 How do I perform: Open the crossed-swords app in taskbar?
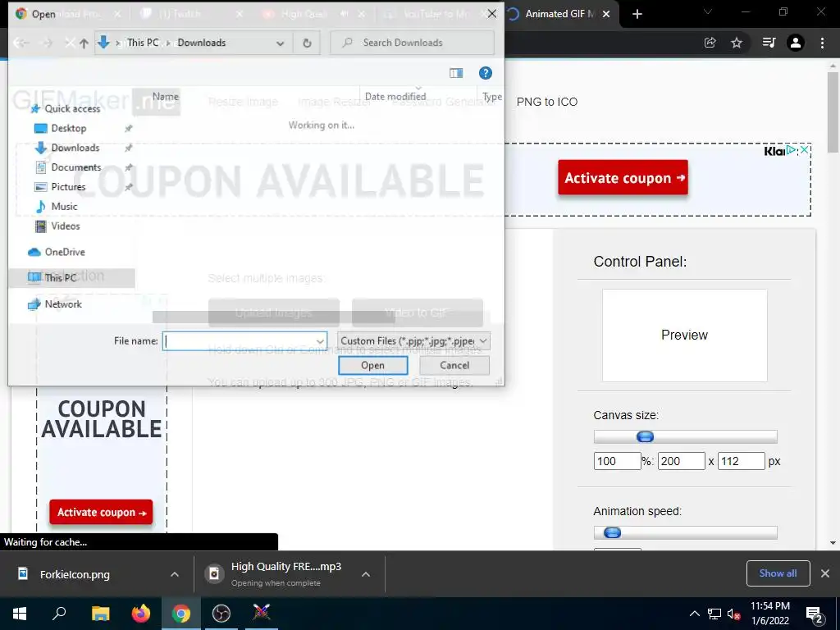(x=262, y=614)
